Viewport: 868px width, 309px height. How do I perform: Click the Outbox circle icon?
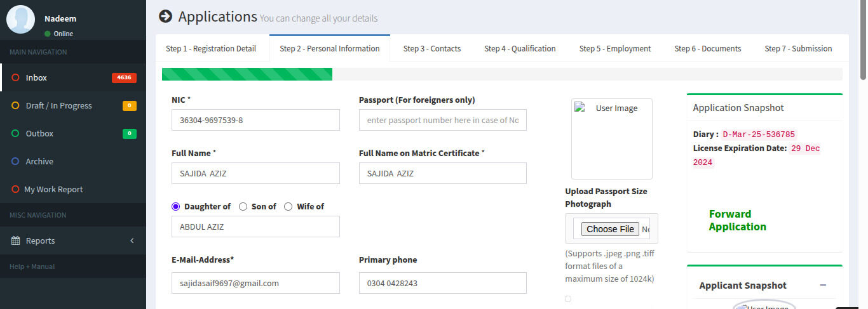click(15, 133)
